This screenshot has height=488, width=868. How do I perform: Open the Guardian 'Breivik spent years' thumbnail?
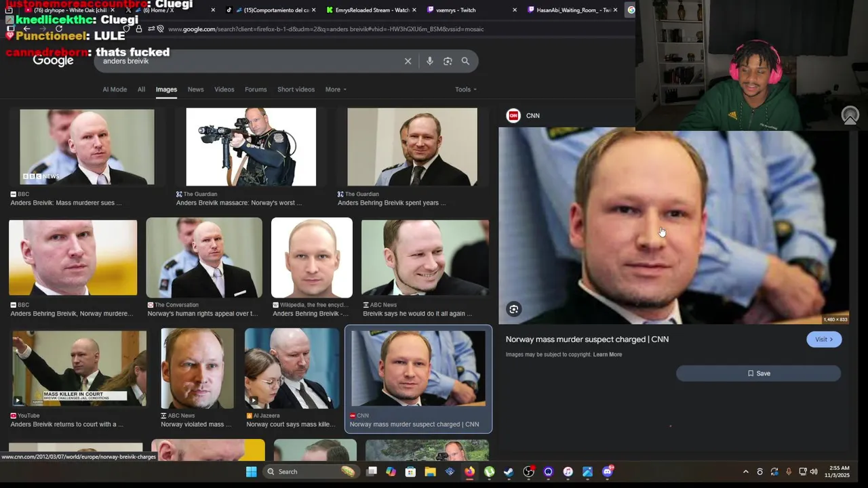pos(412,147)
